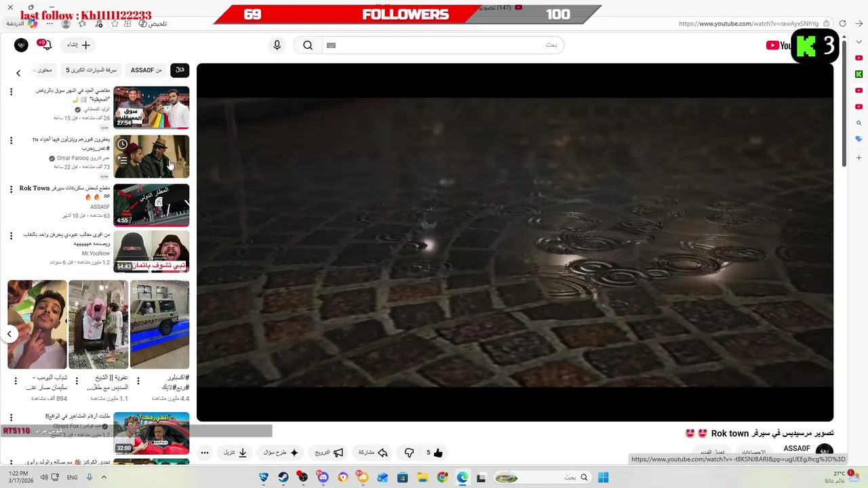Click the Create (إنشاء) plus button

pos(79,45)
